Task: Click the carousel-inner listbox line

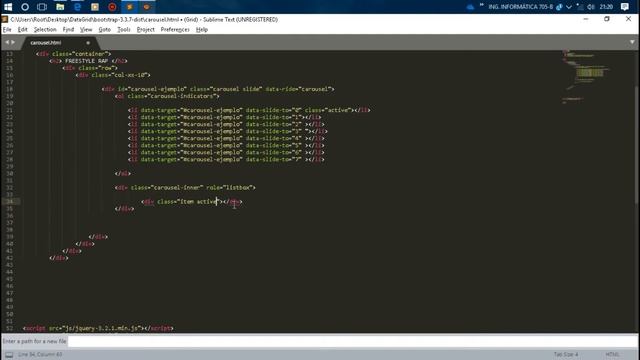Action: [185, 188]
